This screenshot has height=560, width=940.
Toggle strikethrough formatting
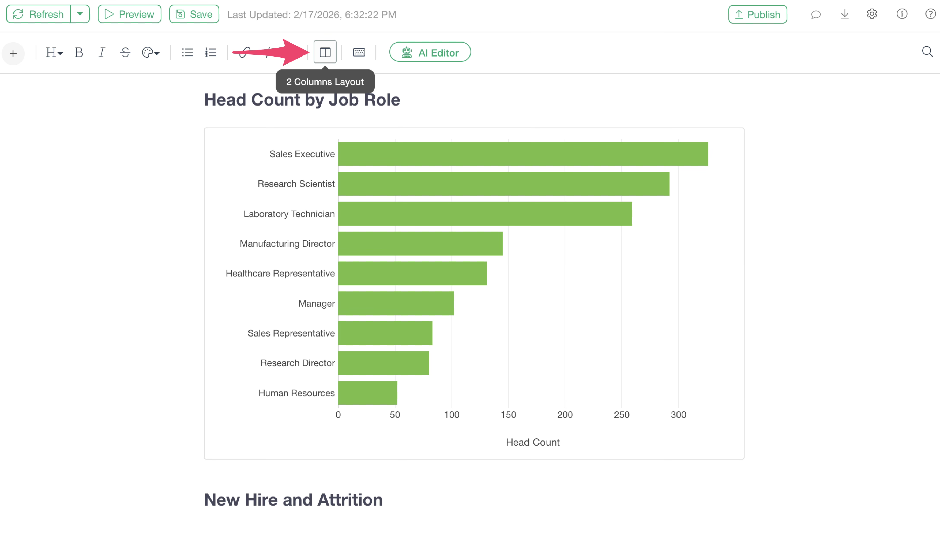[x=125, y=52]
